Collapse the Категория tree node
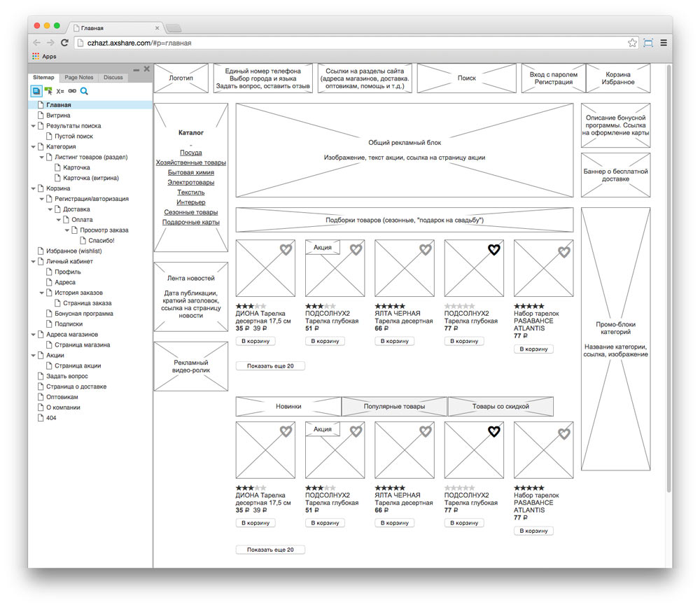This screenshot has height=607, width=700. (x=33, y=147)
